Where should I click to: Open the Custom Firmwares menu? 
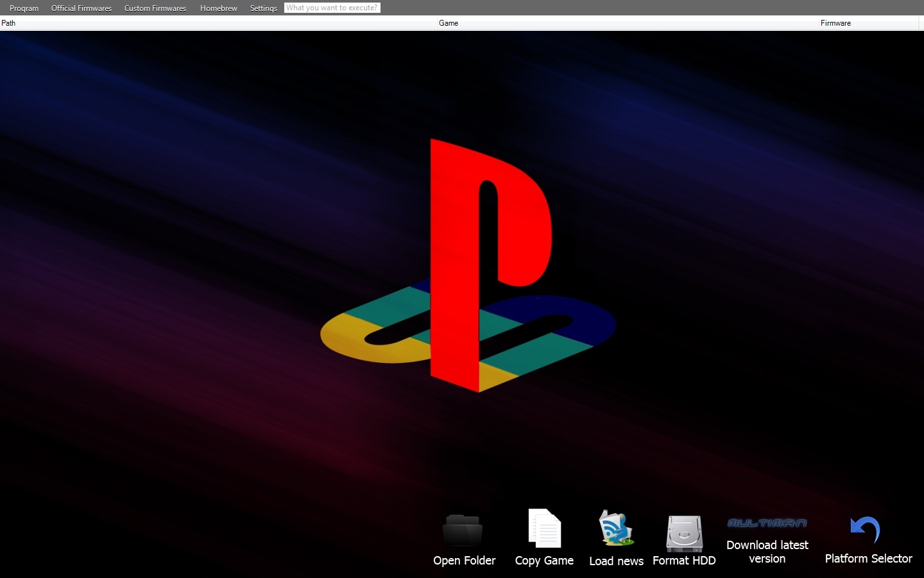155,8
